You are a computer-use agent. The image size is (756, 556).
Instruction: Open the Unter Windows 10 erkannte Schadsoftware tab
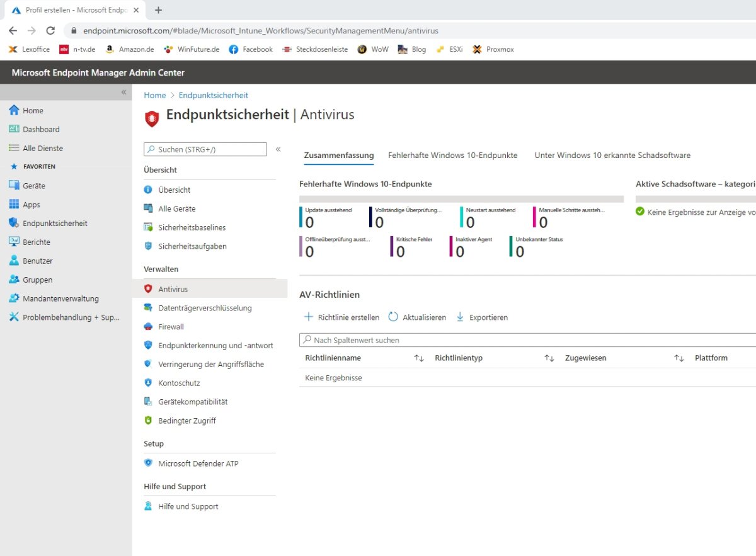click(x=612, y=155)
